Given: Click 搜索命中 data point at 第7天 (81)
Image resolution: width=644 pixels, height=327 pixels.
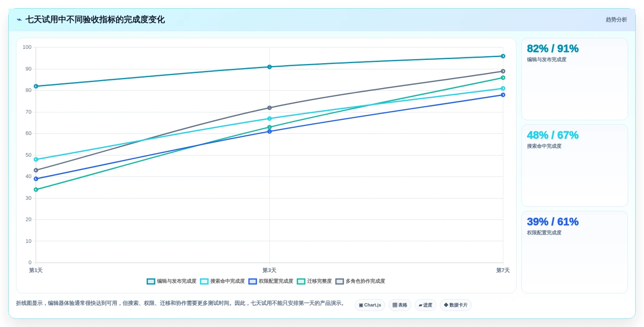Looking at the screenshot, I should [503, 89].
